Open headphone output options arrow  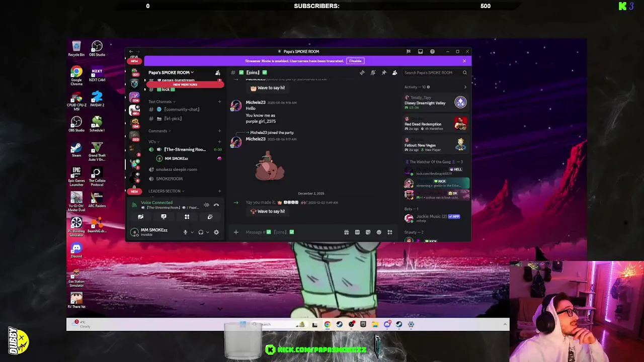tap(207, 232)
